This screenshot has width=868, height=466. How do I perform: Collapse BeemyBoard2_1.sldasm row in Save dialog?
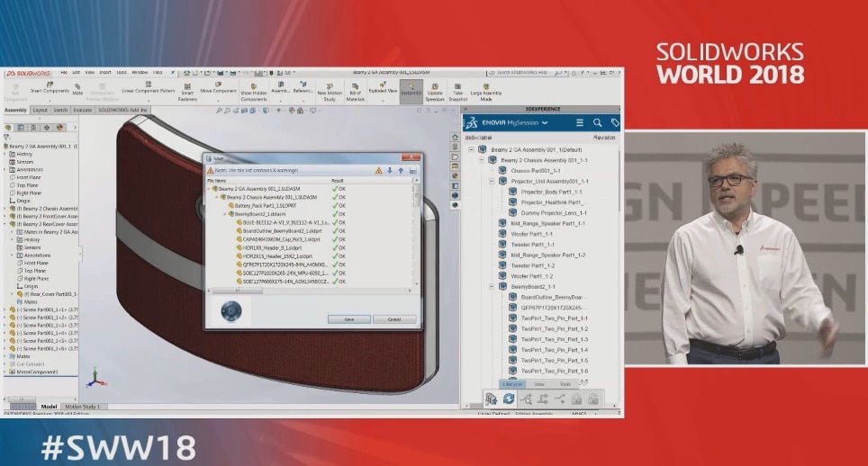coord(225,214)
